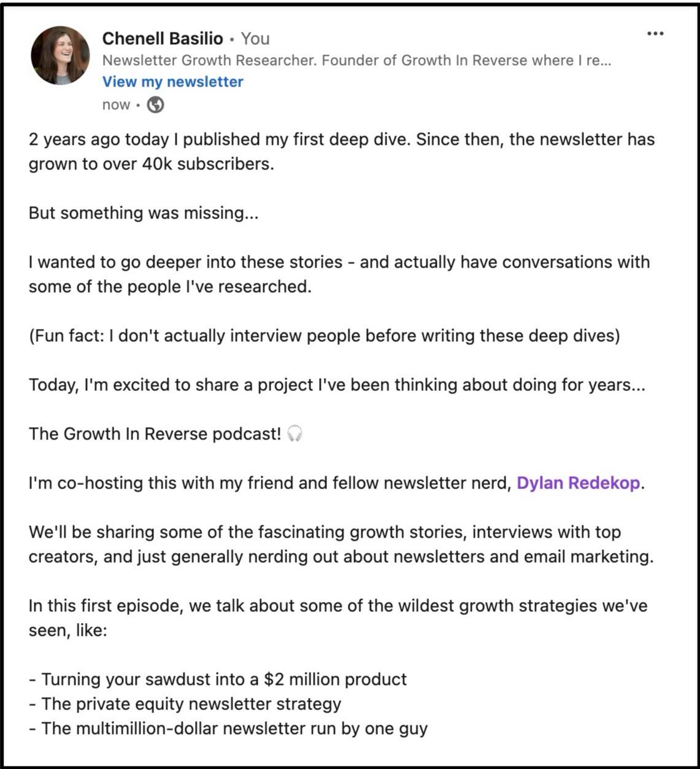The width and height of the screenshot is (700, 769).
Task: Click the Dylan Redekop mention
Action: (x=579, y=483)
